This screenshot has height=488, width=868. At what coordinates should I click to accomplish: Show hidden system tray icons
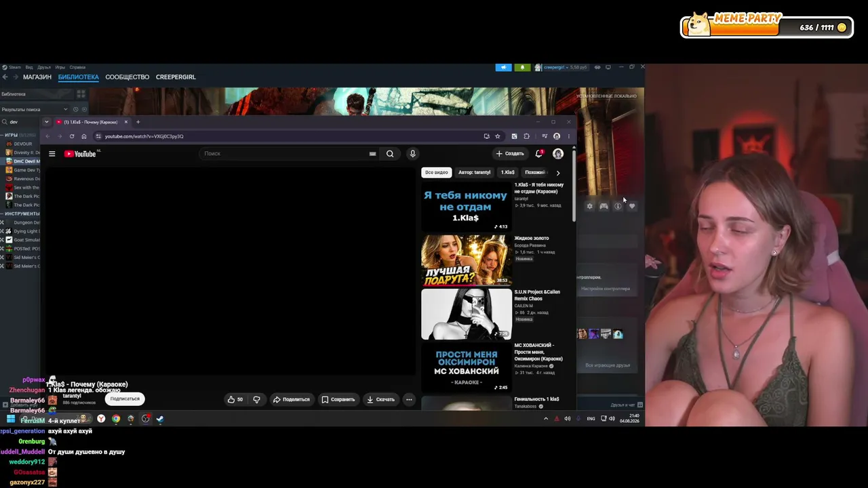546,419
